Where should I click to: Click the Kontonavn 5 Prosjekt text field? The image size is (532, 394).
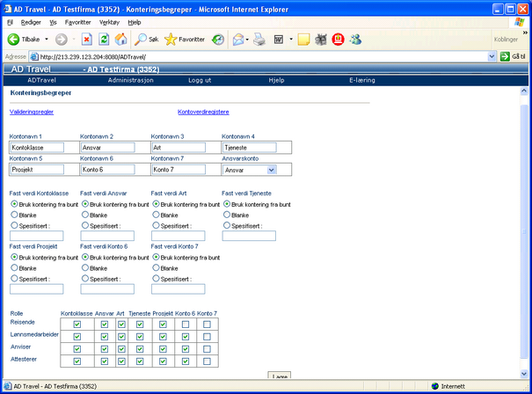pos(37,170)
